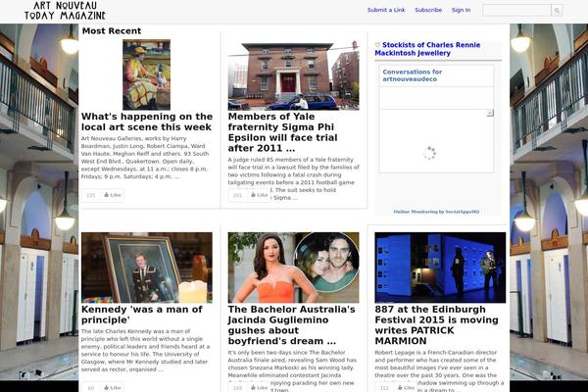
Task: Open the Submit a Link page
Action: click(386, 10)
